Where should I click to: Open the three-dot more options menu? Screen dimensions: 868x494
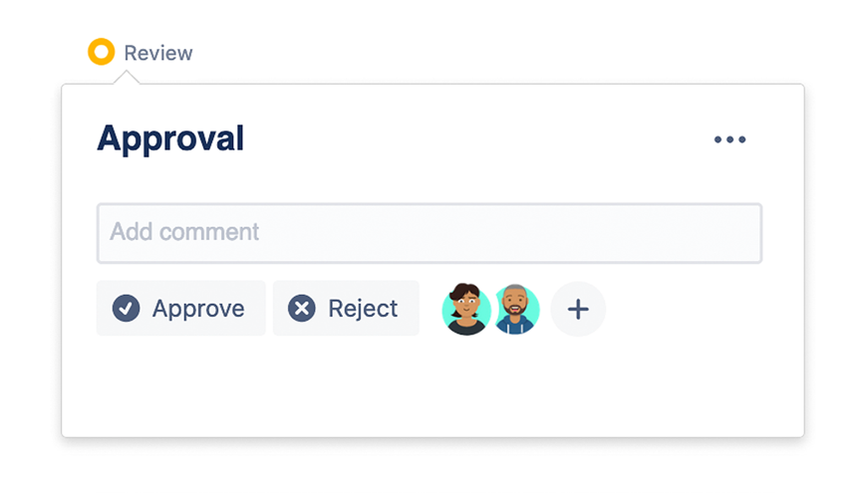729,139
